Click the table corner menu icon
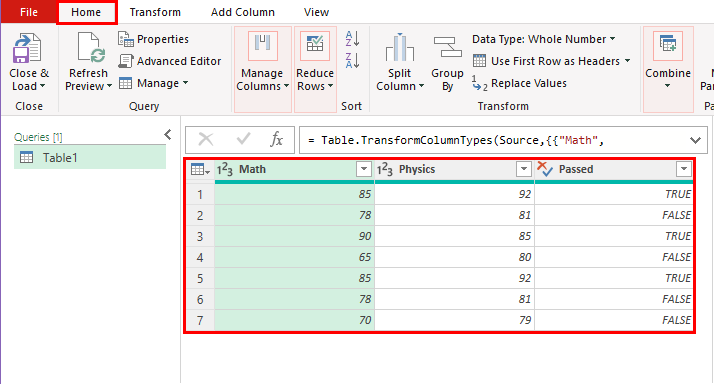Screen dimensions: 714x384 point(200,169)
